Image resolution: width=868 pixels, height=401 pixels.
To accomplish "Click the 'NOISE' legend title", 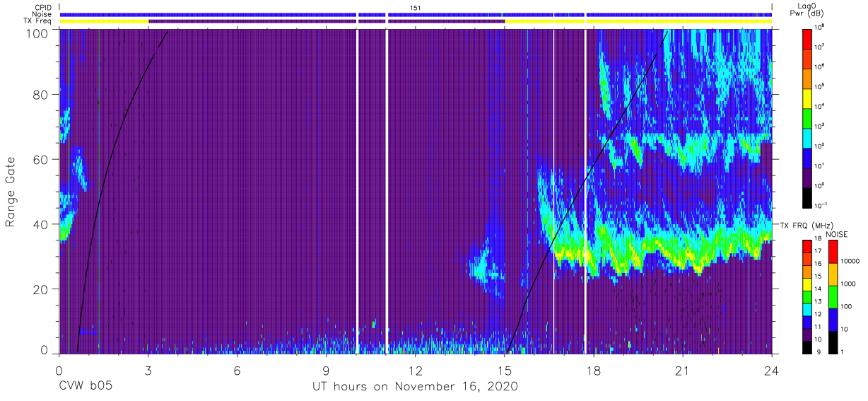I will (835, 233).
